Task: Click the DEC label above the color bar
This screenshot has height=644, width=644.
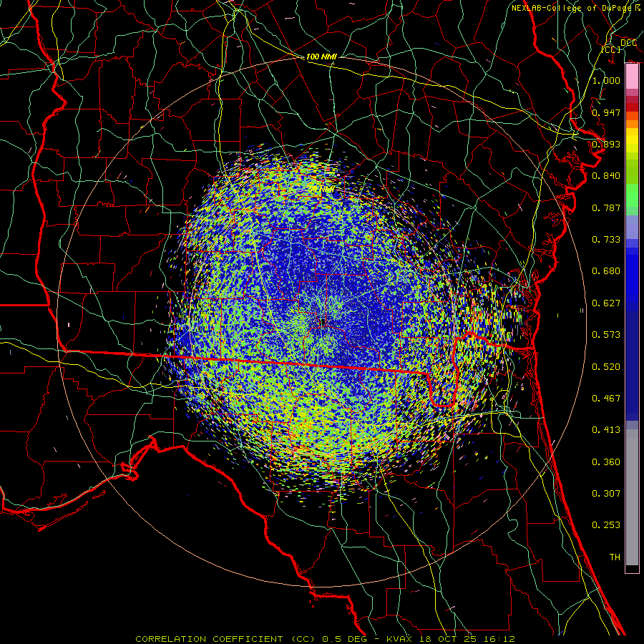Action: click(628, 42)
